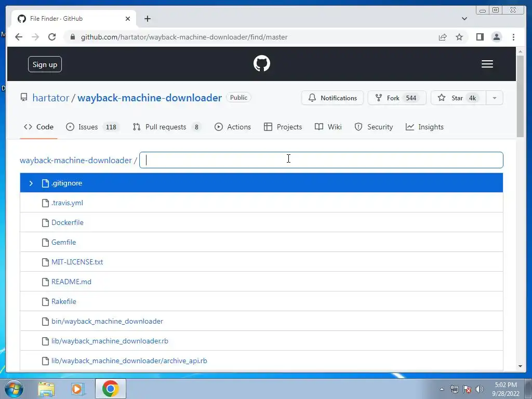Reload the page with the refresh icon
Viewport: 532px width, 399px height.
click(x=52, y=37)
